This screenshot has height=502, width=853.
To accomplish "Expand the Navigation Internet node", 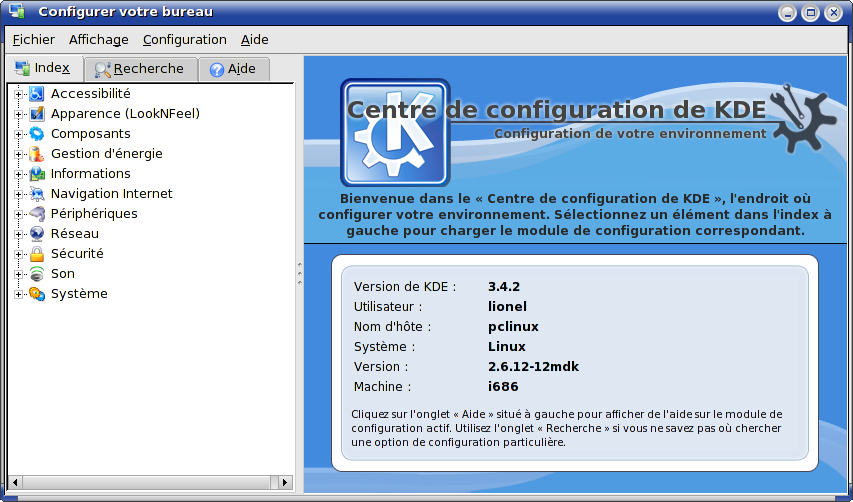I will (18, 194).
